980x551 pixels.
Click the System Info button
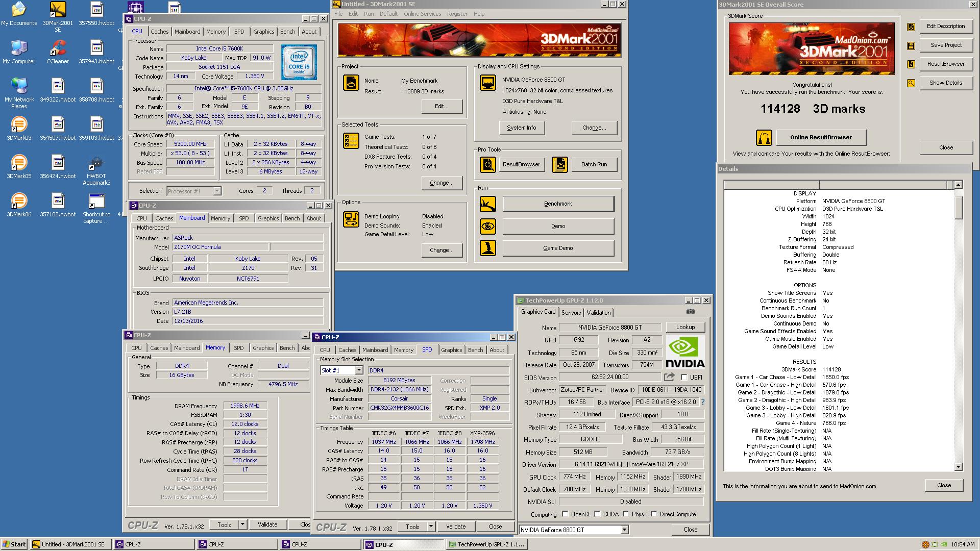[522, 128]
